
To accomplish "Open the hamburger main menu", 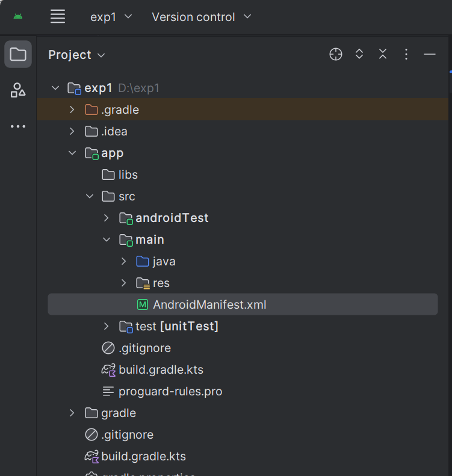I will point(58,16).
